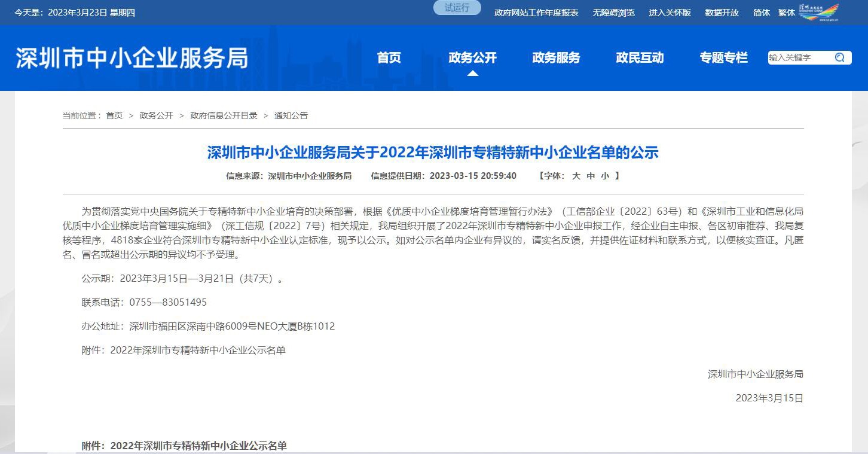Click the search magnifier icon
The width and height of the screenshot is (868, 454).
tap(841, 57)
